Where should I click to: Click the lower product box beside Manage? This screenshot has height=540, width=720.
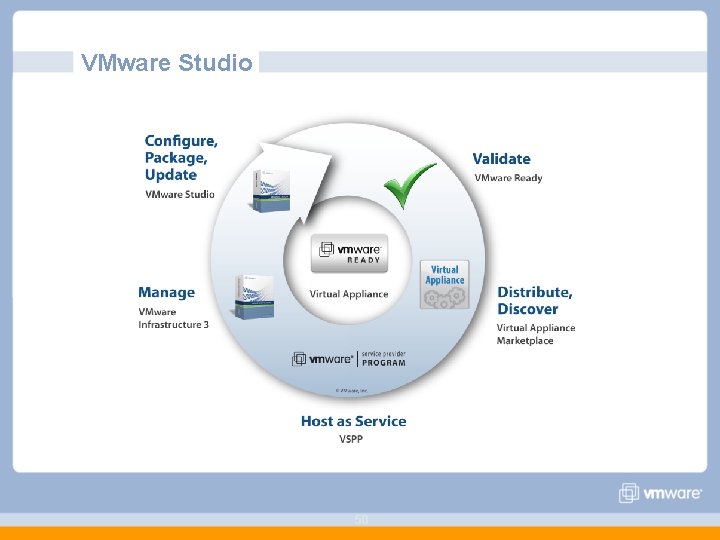pos(254,297)
